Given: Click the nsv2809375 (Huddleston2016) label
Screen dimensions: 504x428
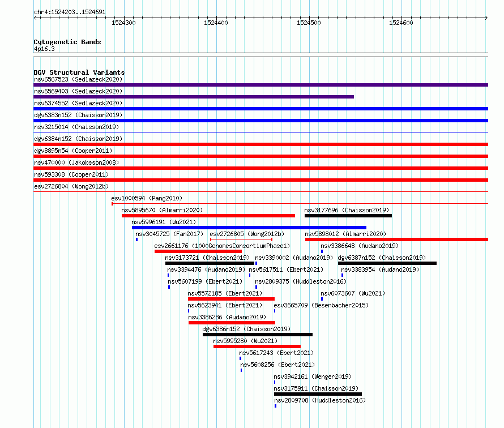Looking at the screenshot, I should coord(301,281).
